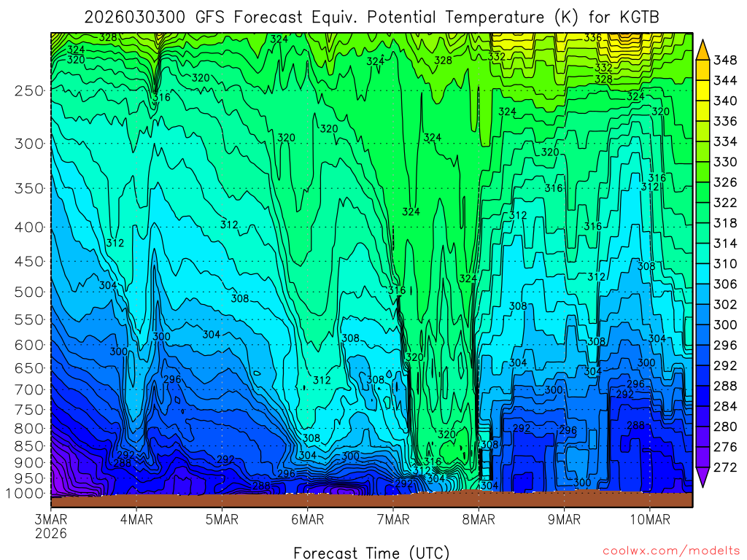Click the 7MAR date label
747x560 pixels.
pyautogui.click(x=393, y=518)
